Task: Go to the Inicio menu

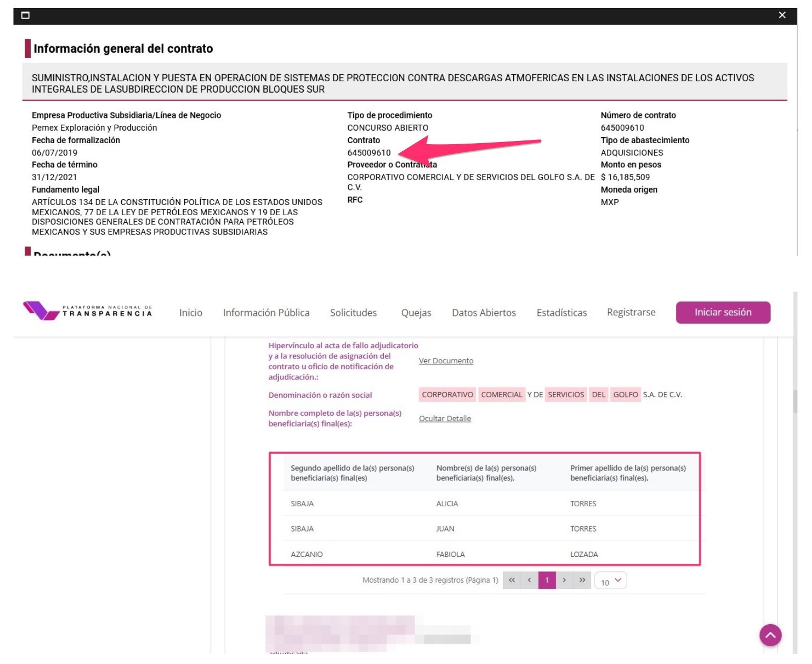Action: click(x=191, y=313)
